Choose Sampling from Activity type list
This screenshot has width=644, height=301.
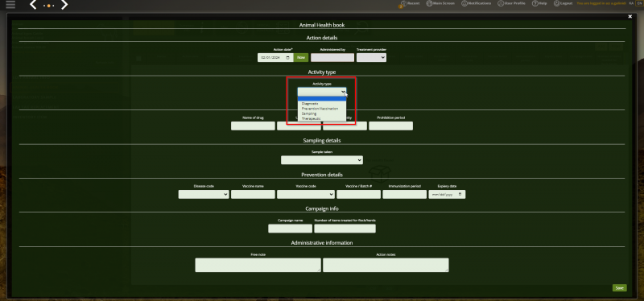point(322,113)
